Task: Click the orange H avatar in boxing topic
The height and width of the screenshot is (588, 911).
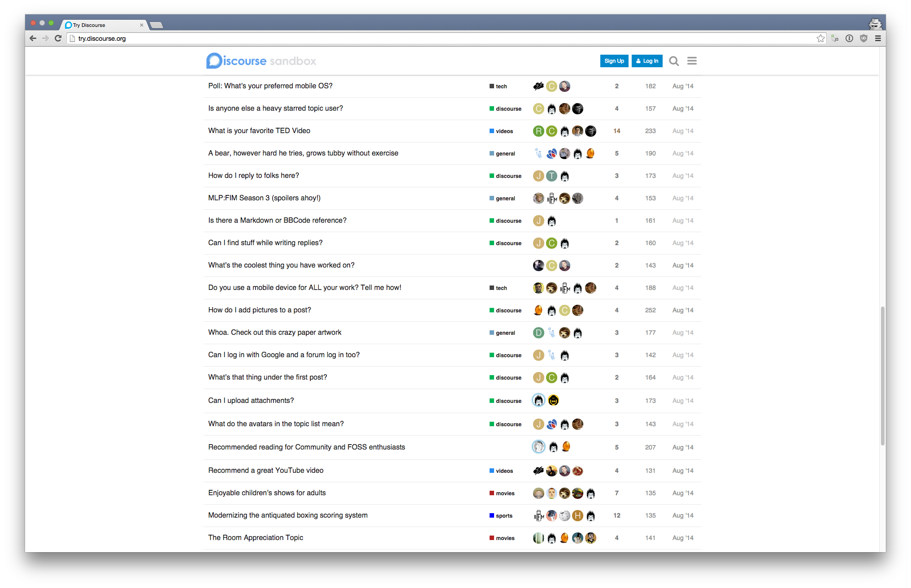Action: 577,515
